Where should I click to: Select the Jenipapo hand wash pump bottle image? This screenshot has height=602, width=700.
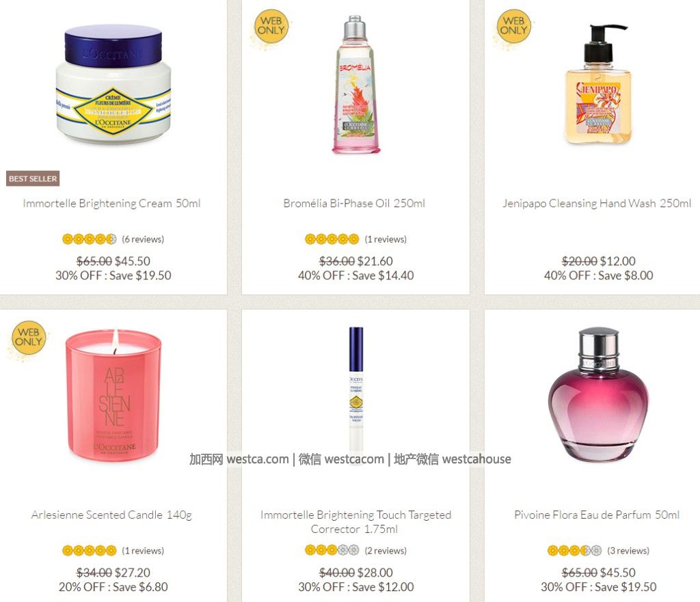[x=599, y=84]
